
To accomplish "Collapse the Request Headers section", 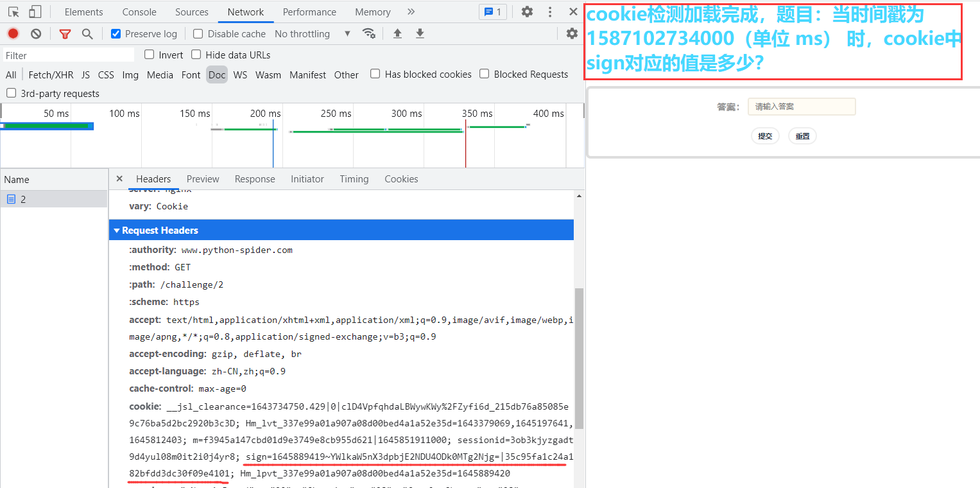I will coord(117,230).
